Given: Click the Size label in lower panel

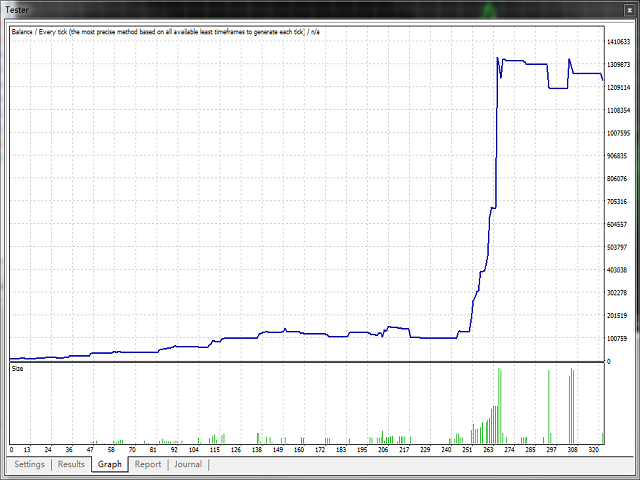Looking at the screenshot, I should click(x=18, y=369).
